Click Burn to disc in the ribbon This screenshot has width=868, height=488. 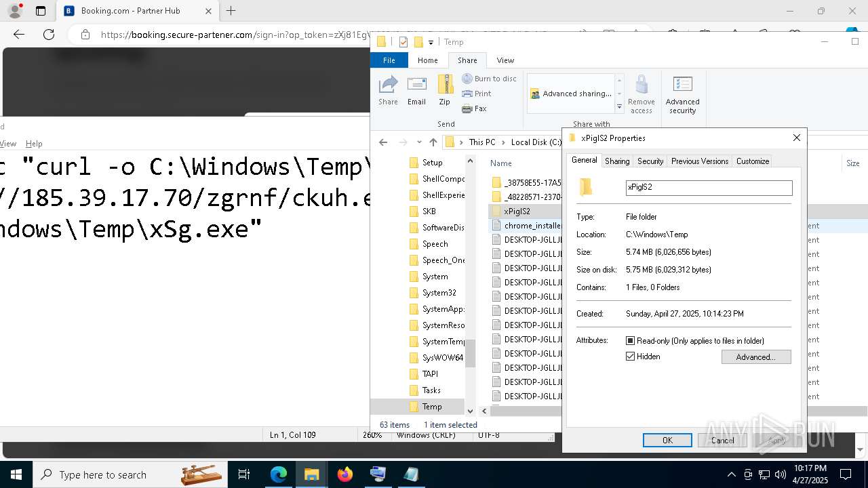(x=489, y=79)
